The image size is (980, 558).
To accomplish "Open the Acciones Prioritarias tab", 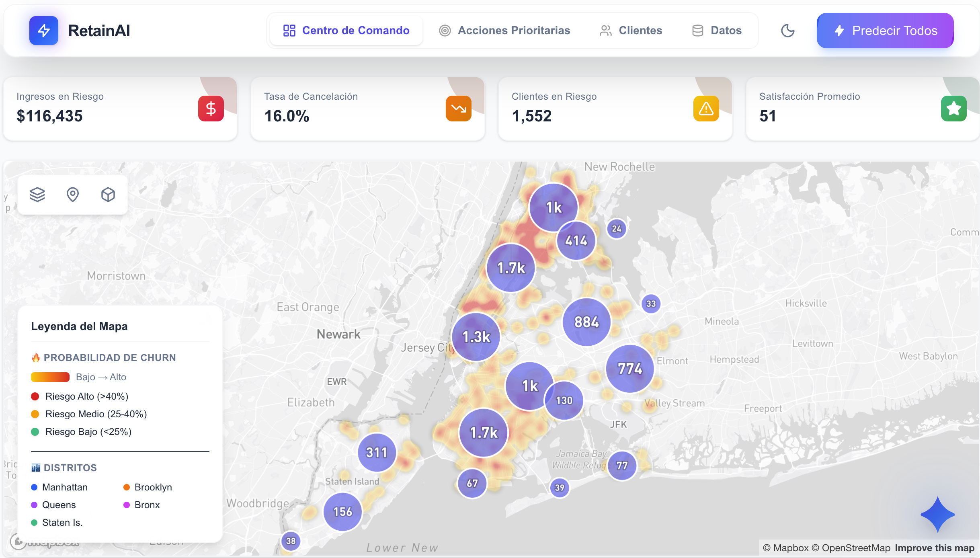I will pyautogui.click(x=504, y=31).
